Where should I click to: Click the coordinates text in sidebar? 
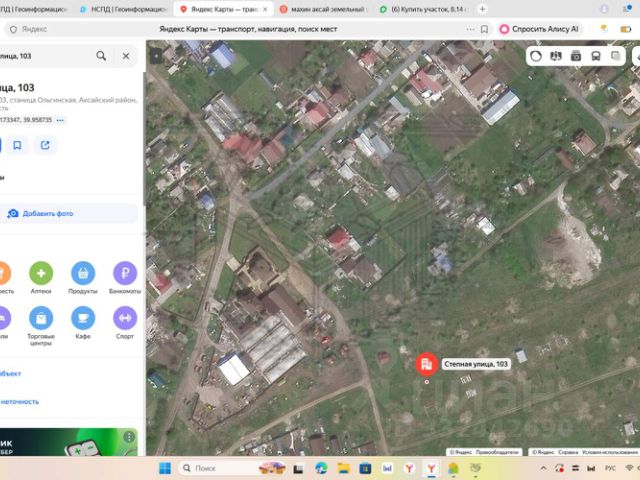pos(26,120)
